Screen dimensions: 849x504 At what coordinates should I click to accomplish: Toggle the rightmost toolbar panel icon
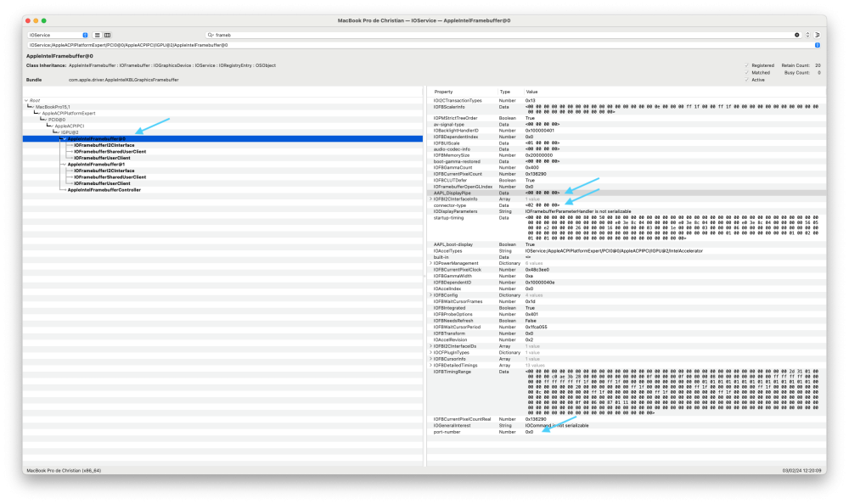(818, 35)
